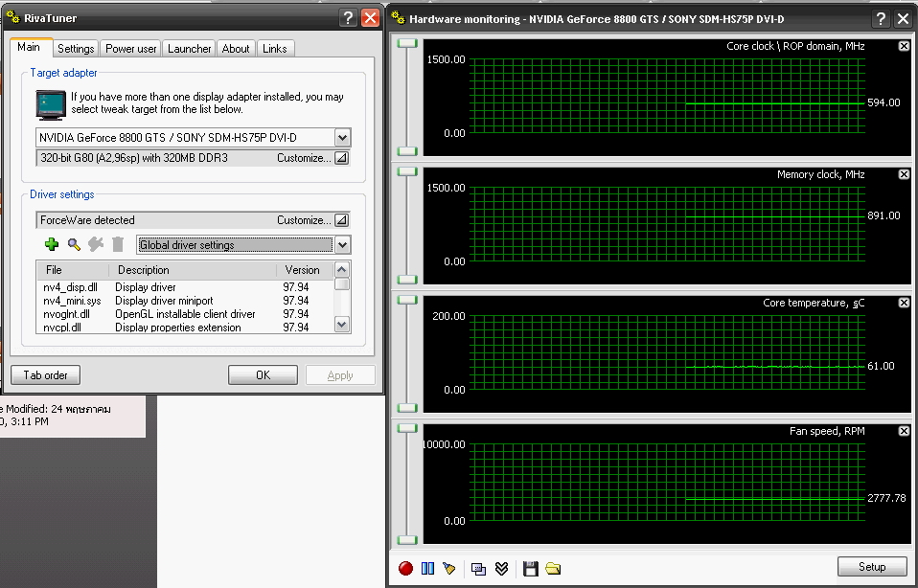Switch to the Main tab

(29, 47)
